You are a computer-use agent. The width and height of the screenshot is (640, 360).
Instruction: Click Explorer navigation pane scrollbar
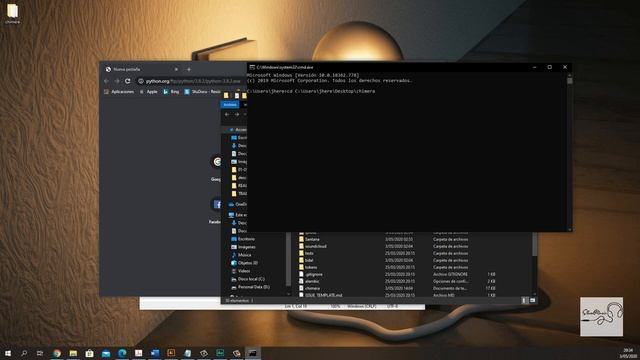[289, 259]
